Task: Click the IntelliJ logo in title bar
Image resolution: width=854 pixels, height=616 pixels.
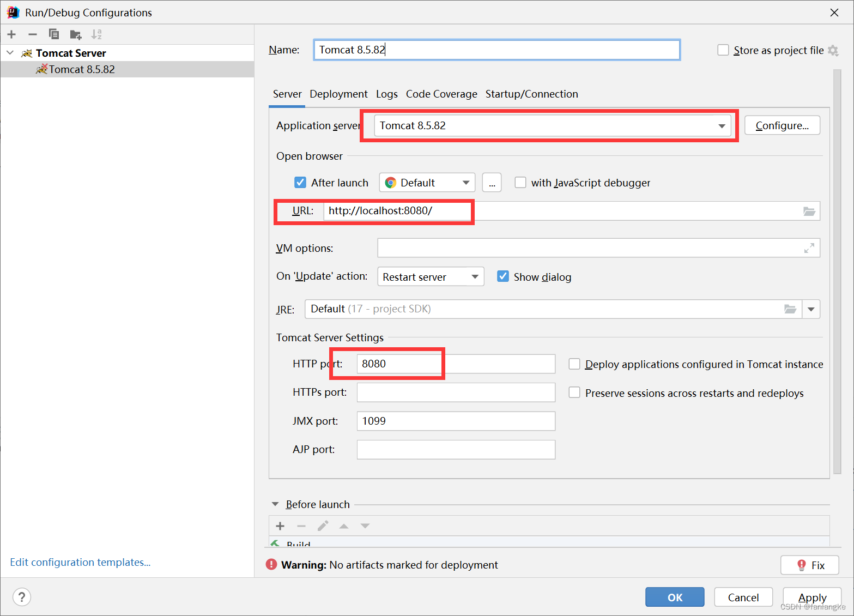Action: [13, 12]
